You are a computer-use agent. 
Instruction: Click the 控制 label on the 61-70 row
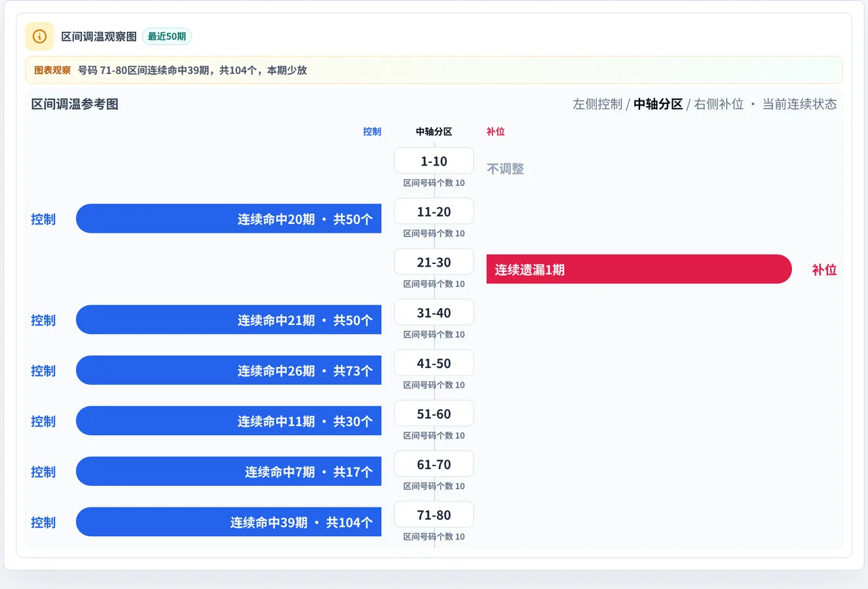click(43, 472)
